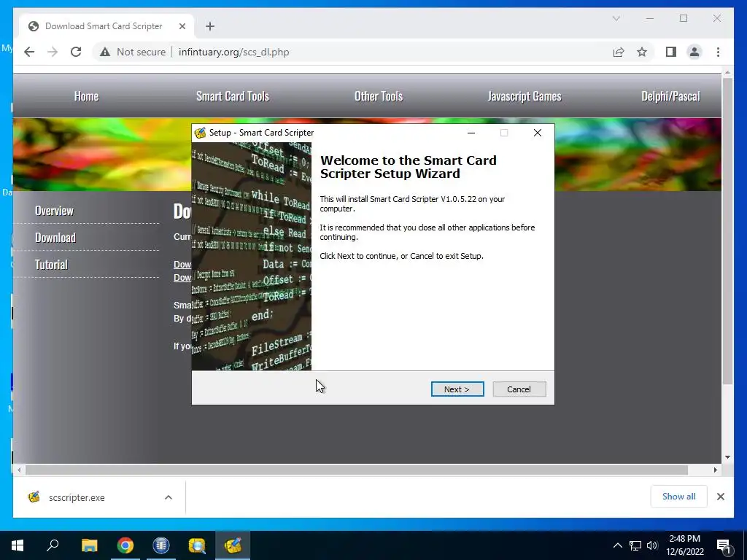Show hidden system tray icons
The width and height of the screenshot is (747, 560).
point(617,545)
